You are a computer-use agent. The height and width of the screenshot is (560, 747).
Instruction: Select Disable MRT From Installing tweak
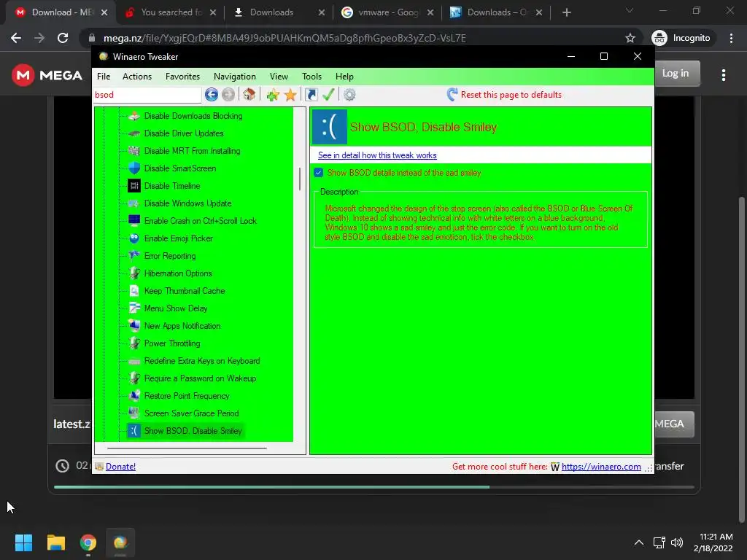point(192,151)
